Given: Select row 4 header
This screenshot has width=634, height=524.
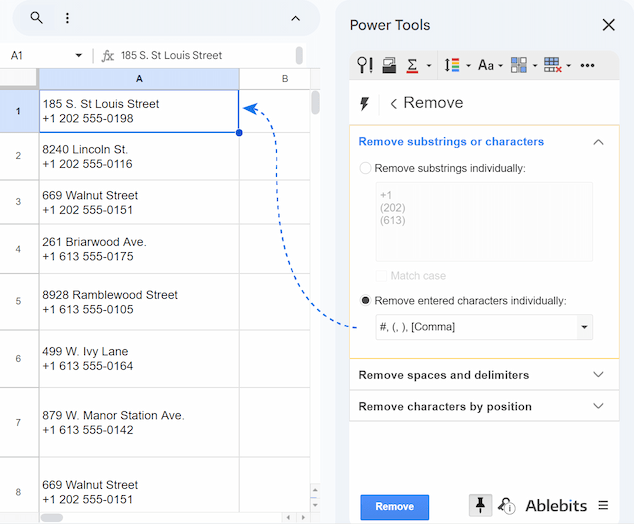Looking at the screenshot, I should tap(19, 249).
